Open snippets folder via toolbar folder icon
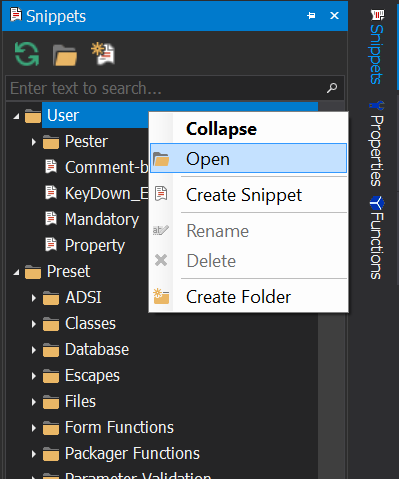This screenshot has height=479, width=399. pos(65,55)
